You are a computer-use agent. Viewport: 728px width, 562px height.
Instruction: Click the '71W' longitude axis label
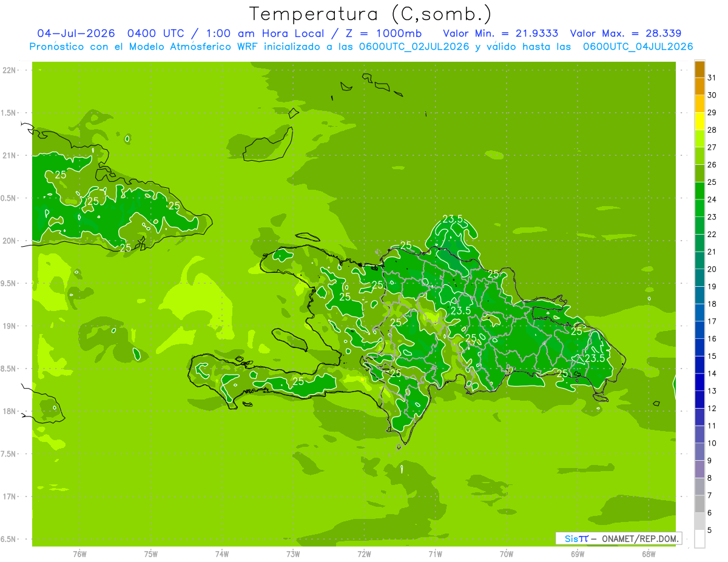[x=435, y=554]
